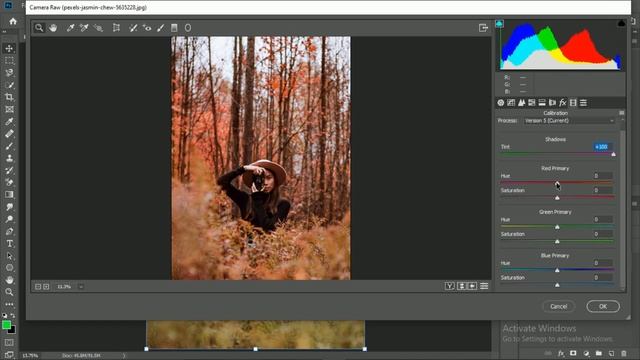Open the Calibration panel tab

tap(573, 103)
